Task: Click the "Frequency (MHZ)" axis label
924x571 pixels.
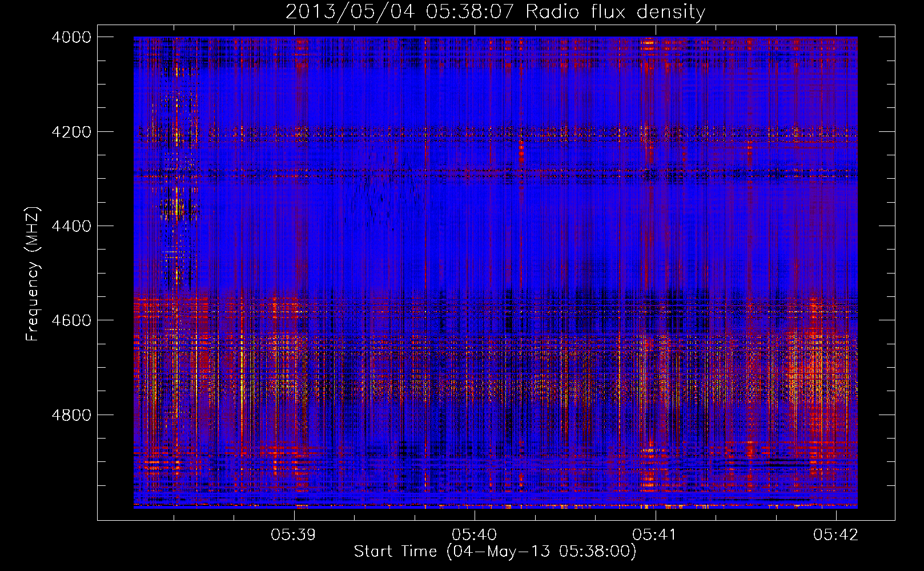Action: tap(33, 274)
